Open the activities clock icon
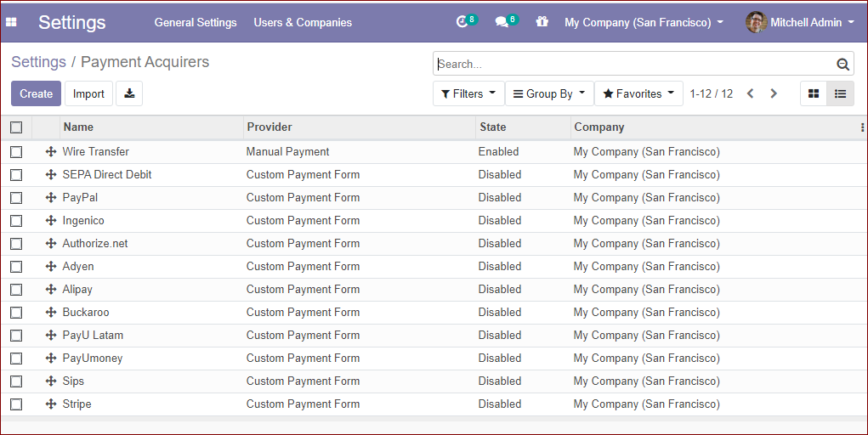This screenshot has height=435, width=868. pos(462,22)
